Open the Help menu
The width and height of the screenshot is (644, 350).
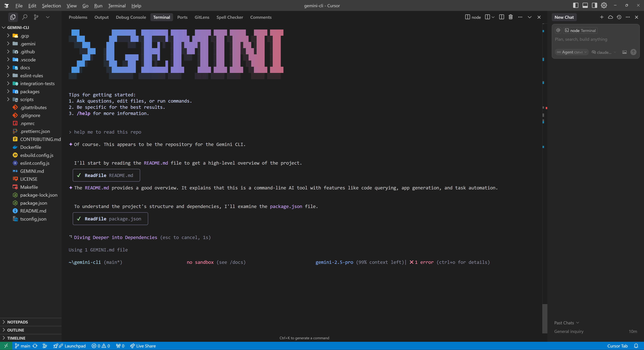click(136, 6)
